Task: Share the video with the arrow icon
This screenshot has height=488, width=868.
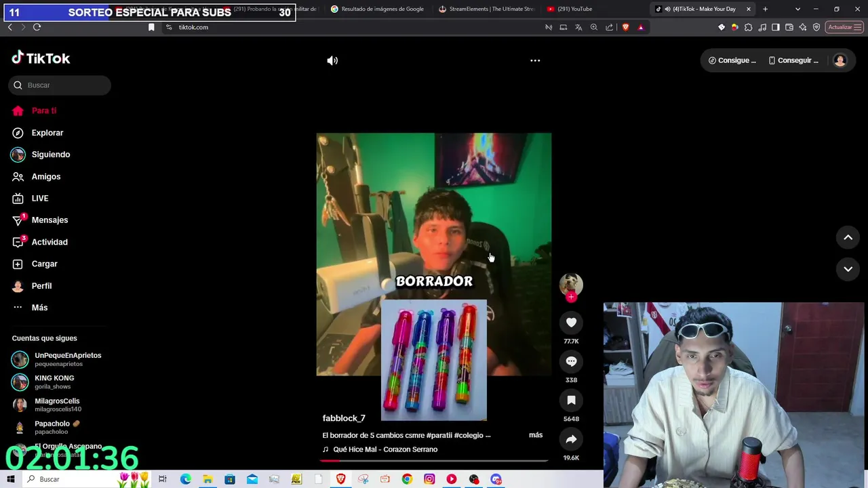Action: coord(571,439)
